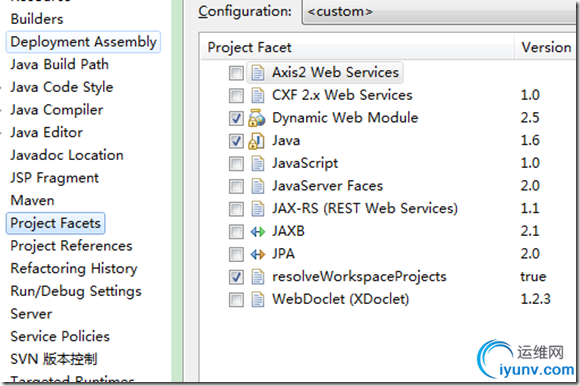Select the JAX-RS (REST Web Services) row label
Screen dimensions: 580x386
365,209
